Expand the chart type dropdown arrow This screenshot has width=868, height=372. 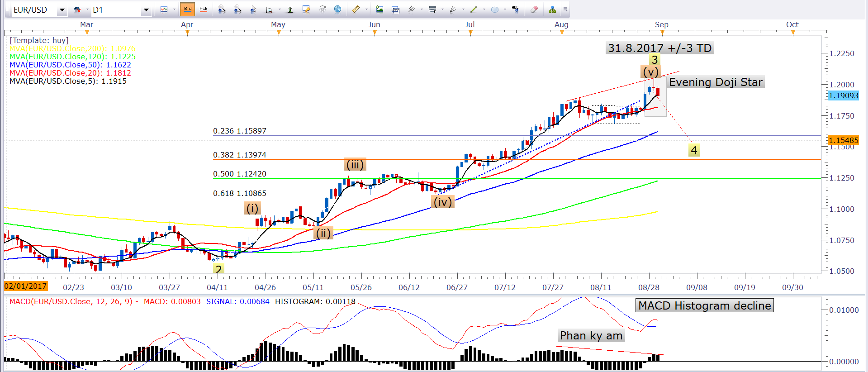(x=174, y=10)
